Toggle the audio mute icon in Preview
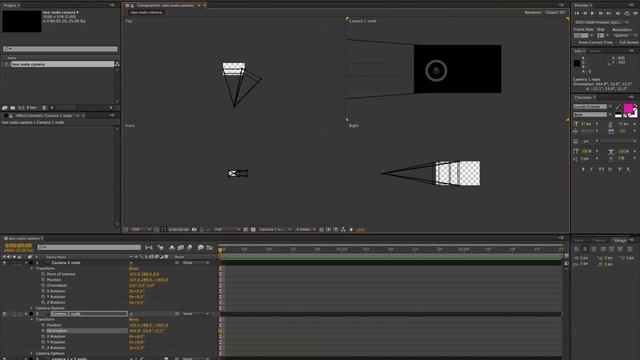This screenshot has width=640, height=360. click(618, 13)
